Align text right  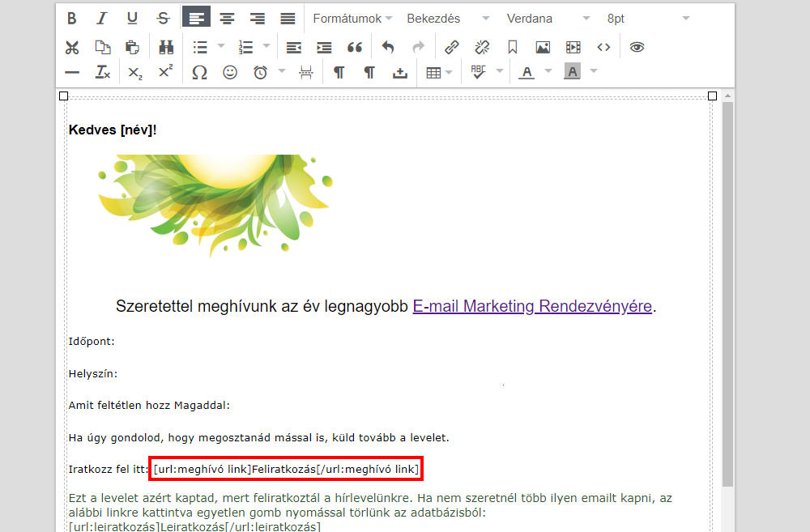tap(258, 19)
